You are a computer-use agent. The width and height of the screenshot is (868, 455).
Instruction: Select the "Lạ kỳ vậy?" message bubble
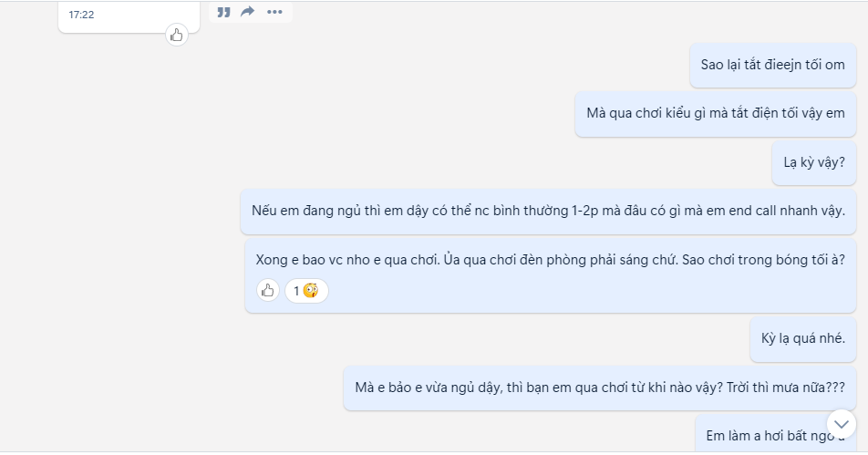813,162
